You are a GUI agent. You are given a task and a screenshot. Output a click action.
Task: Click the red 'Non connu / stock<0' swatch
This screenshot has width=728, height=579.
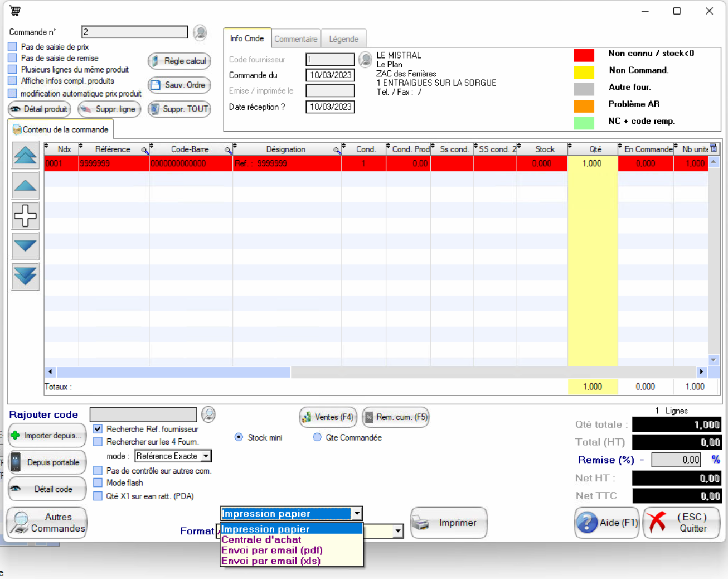[x=584, y=55]
